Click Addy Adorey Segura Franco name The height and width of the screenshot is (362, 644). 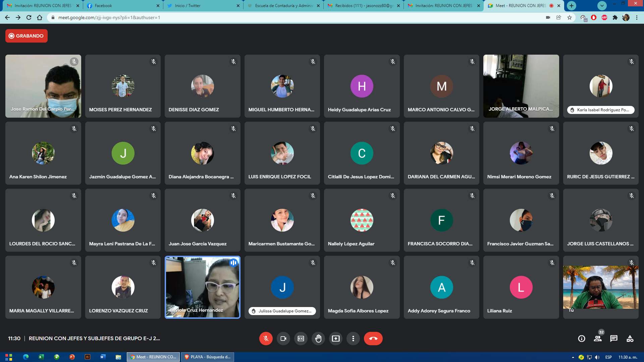[439, 311]
